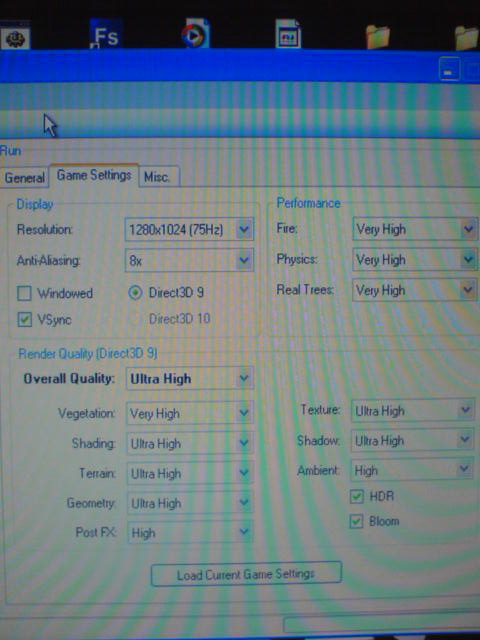Open the Post FX dropdown
Image resolution: width=480 pixels, height=640 pixels.
click(190, 532)
